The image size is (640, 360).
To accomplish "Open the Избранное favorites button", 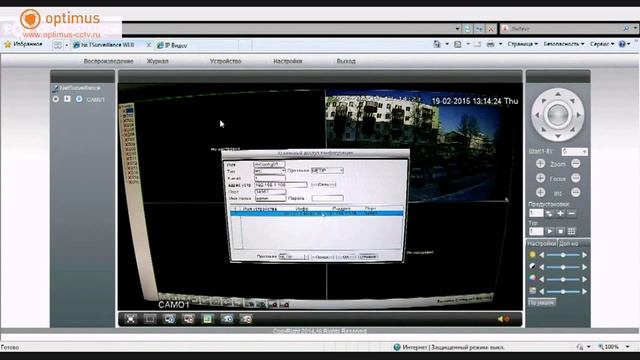I will 23,44.
